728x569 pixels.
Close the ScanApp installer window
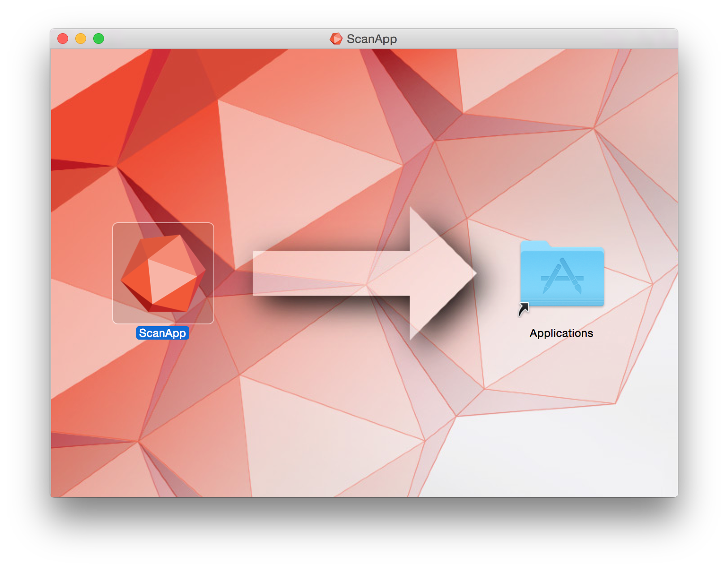pos(63,39)
